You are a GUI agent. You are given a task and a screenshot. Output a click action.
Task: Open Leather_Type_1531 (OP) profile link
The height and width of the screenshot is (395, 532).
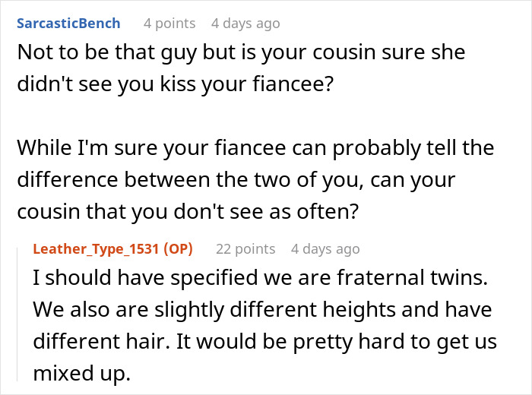(x=112, y=249)
